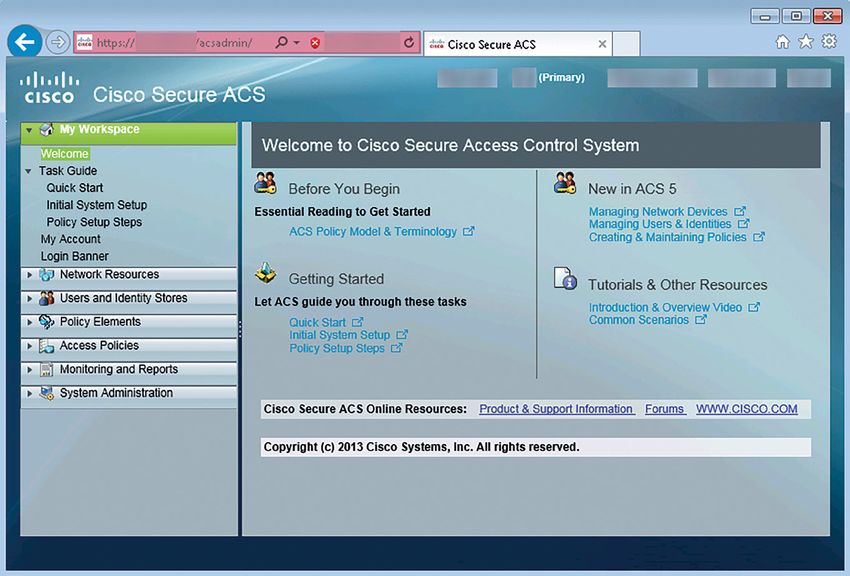Image resolution: width=850 pixels, height=576 pixels.
Task: Open the address bar search dropdown arrow
Action: pos(297,42)
